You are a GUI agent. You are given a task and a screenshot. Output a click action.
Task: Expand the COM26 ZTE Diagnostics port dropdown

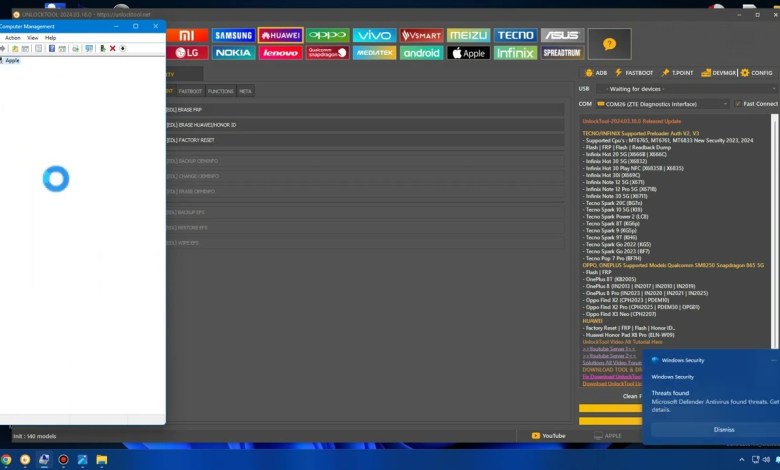tap(663, 104)
